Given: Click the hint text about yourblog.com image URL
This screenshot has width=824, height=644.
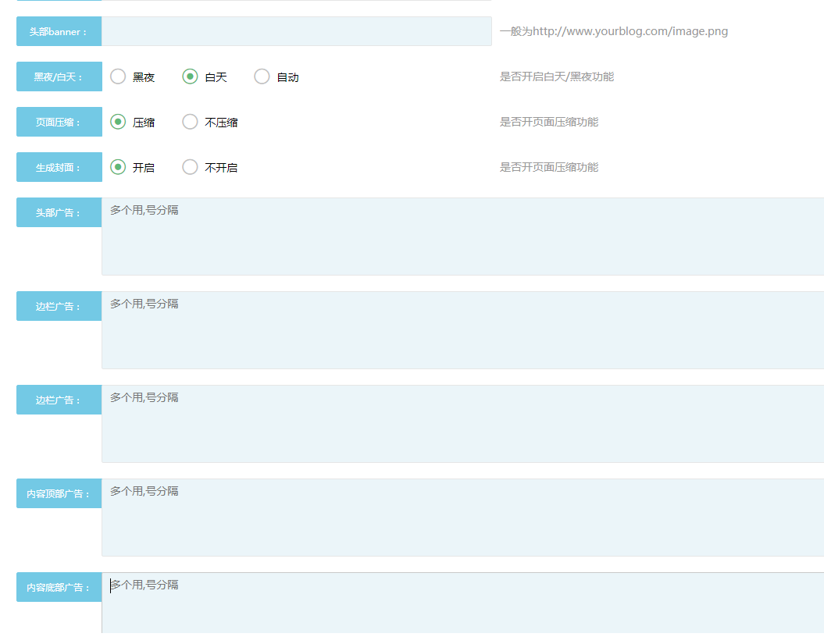Looking at the screenshot, I should point(613,30).
